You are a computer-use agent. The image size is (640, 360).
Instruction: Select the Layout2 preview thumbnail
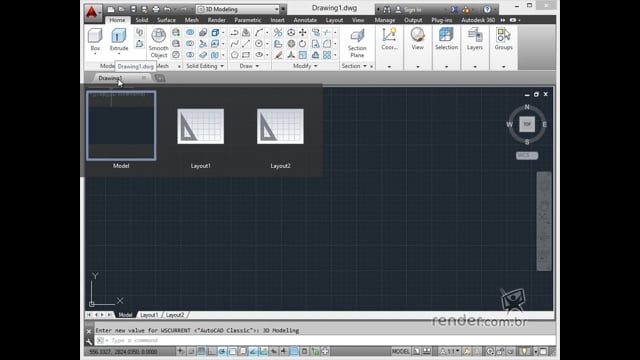point(280,126)
